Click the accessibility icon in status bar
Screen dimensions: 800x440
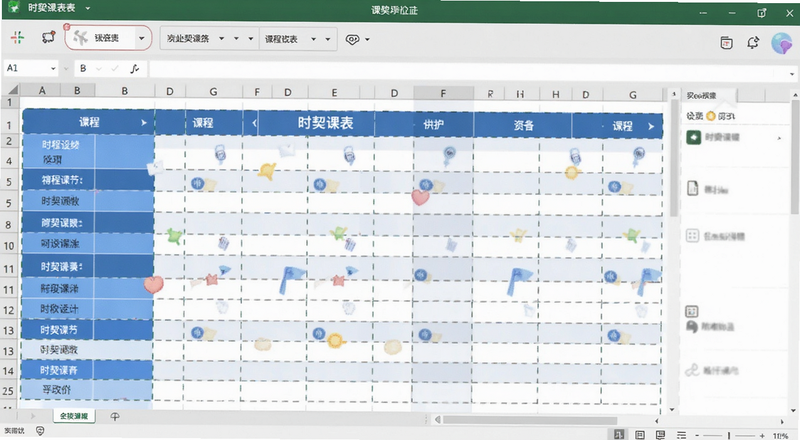pyautogui.click(x=40, y=431)
